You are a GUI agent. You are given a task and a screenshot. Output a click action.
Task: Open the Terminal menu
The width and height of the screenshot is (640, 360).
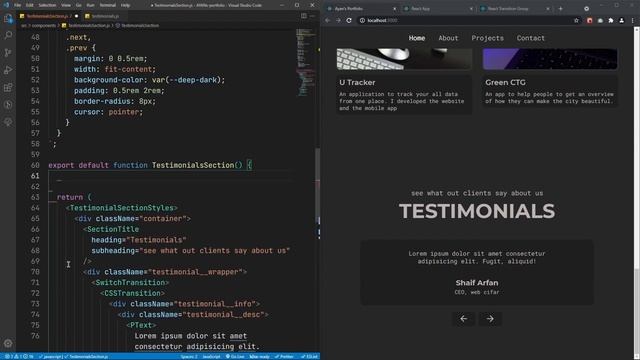(108, 5)
